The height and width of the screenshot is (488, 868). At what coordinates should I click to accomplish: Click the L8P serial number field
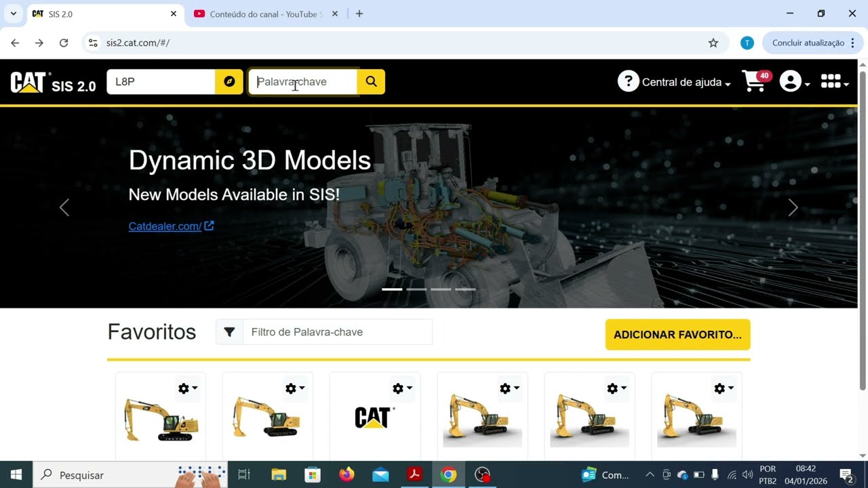161,81
